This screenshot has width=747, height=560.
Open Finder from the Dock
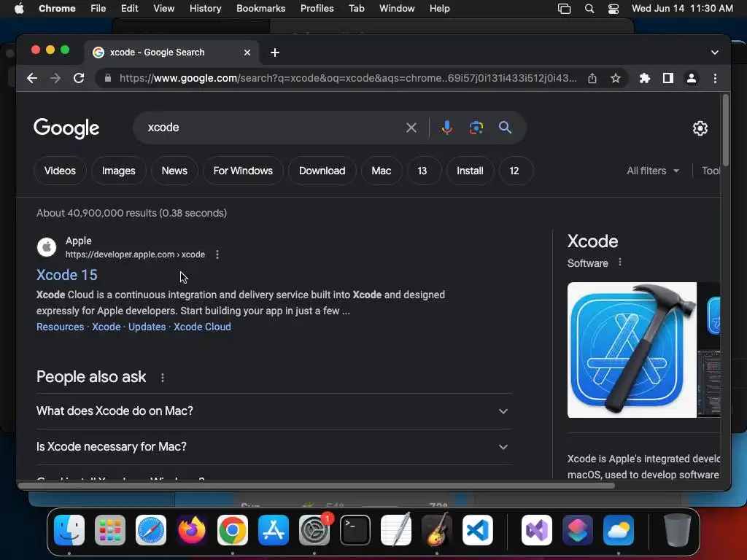(69, 530)
